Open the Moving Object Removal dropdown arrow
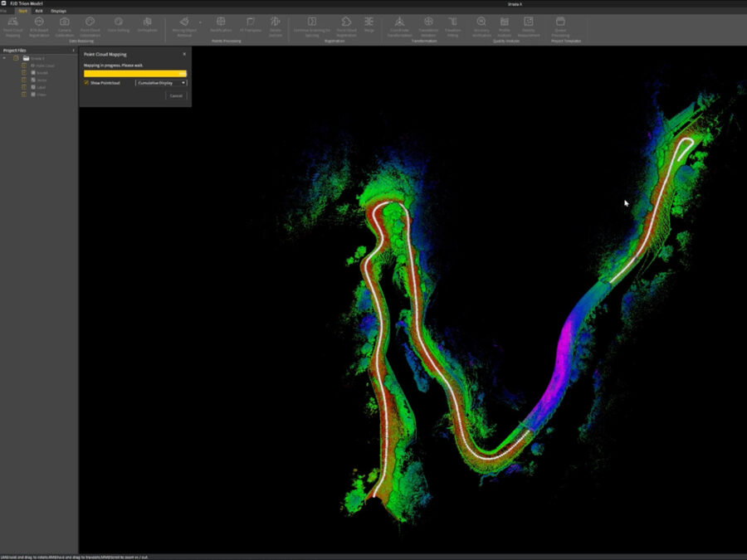The image size is (747, 560). [x=200, y=22]
